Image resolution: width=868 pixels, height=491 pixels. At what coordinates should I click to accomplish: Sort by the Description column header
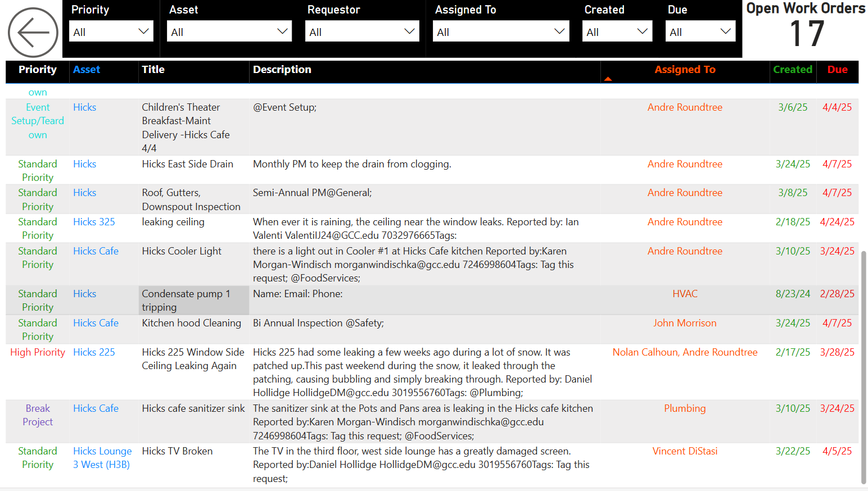point(282,70)
